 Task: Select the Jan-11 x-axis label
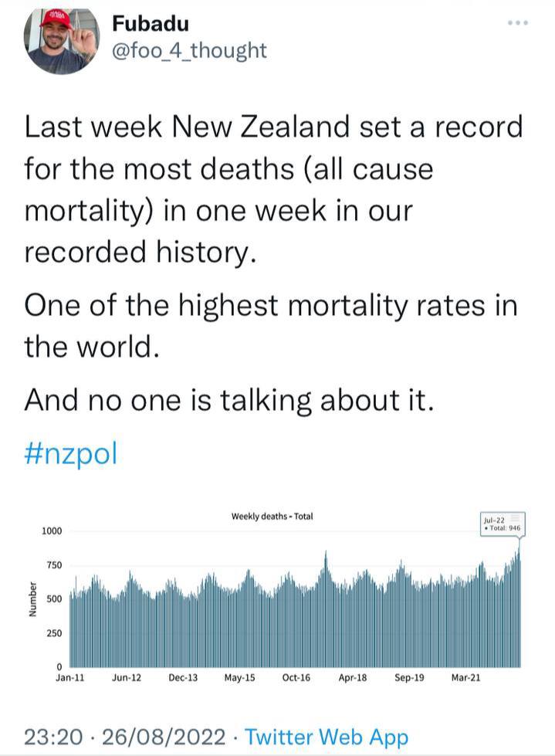click(70, 677)
